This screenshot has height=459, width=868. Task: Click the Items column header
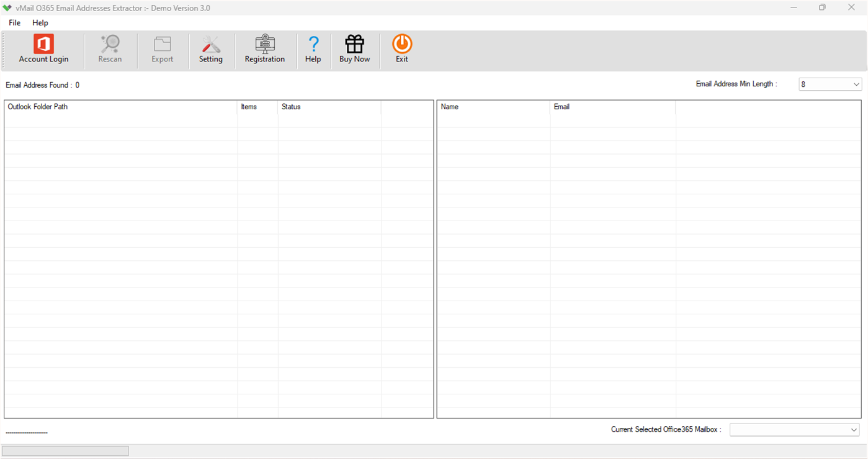pyautogui.click(x=249, y=107)
